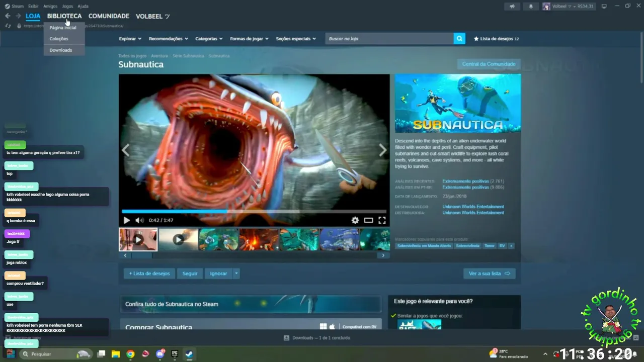Click the Ignorar button

[x=218, y=274]
